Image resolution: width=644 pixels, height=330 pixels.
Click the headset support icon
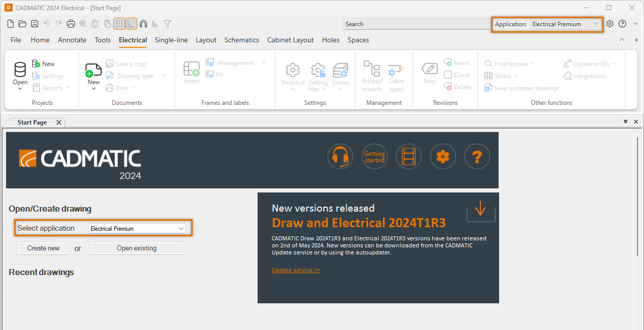[x=340, y=157]
